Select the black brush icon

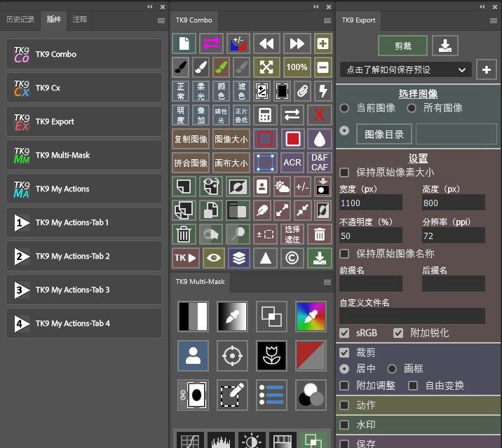click(181, 67)
